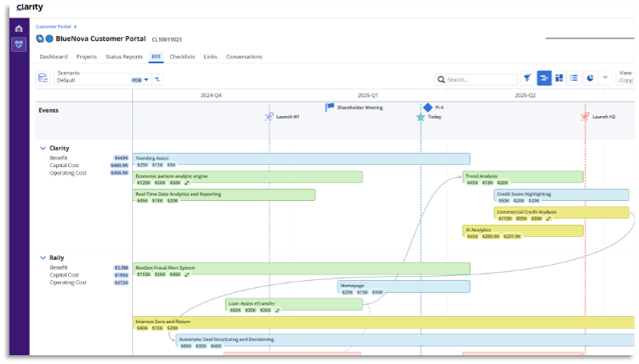The height and width of the screenshot is (364, 639).
Task: Click the 2025-Q2 timeline header
Action: tap(525, 95)
